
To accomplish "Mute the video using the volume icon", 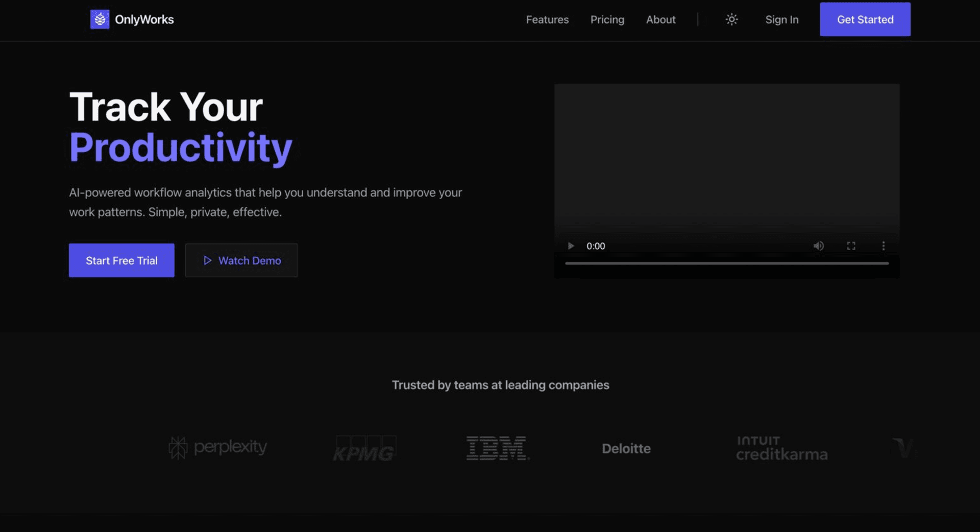I will point(818,246).
